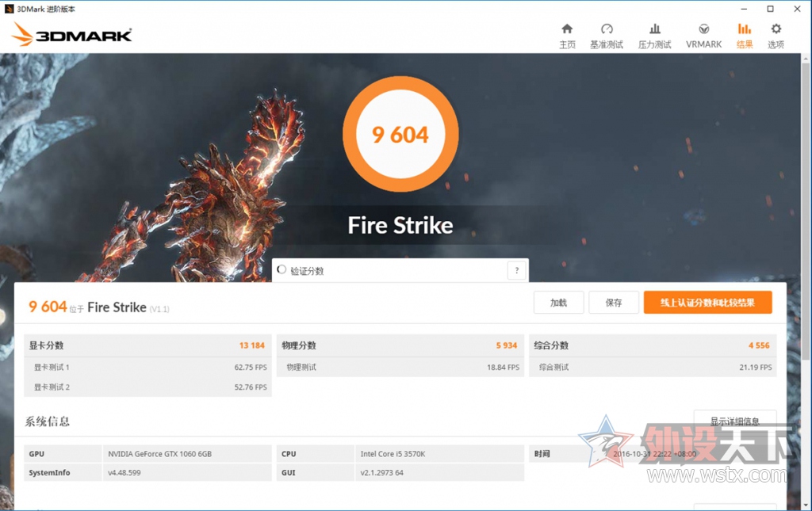
Task: Click the 显卡测试 2 52.76 FPS row
Action: 147,387
